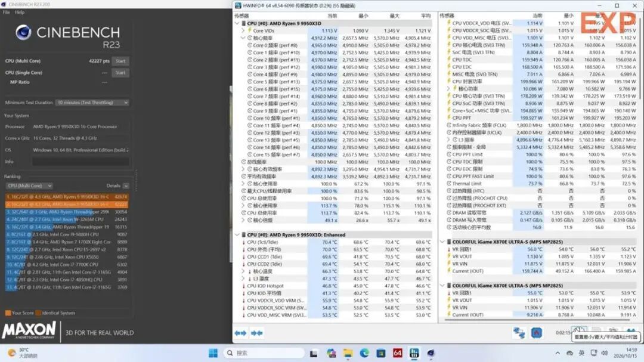Open taskbar clock showing 14:59
The image size is (644, 362).
(625, 353)
